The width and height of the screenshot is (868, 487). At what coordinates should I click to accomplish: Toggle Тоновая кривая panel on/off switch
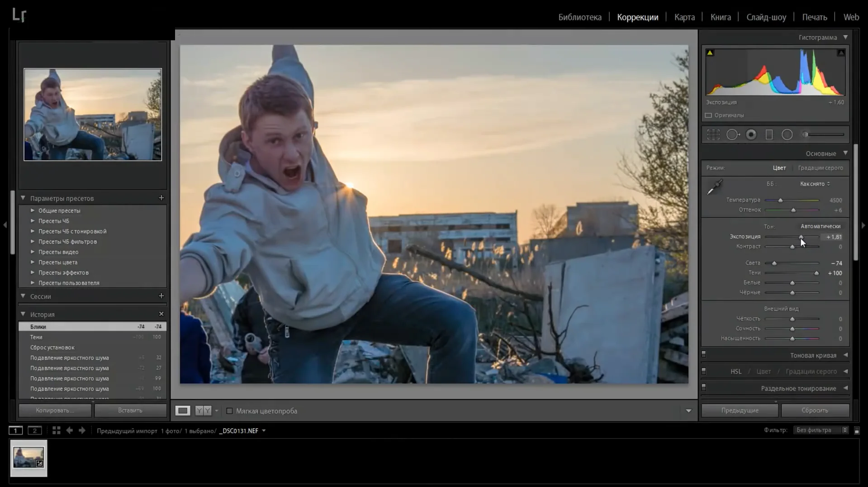click(x=704, y=354)
